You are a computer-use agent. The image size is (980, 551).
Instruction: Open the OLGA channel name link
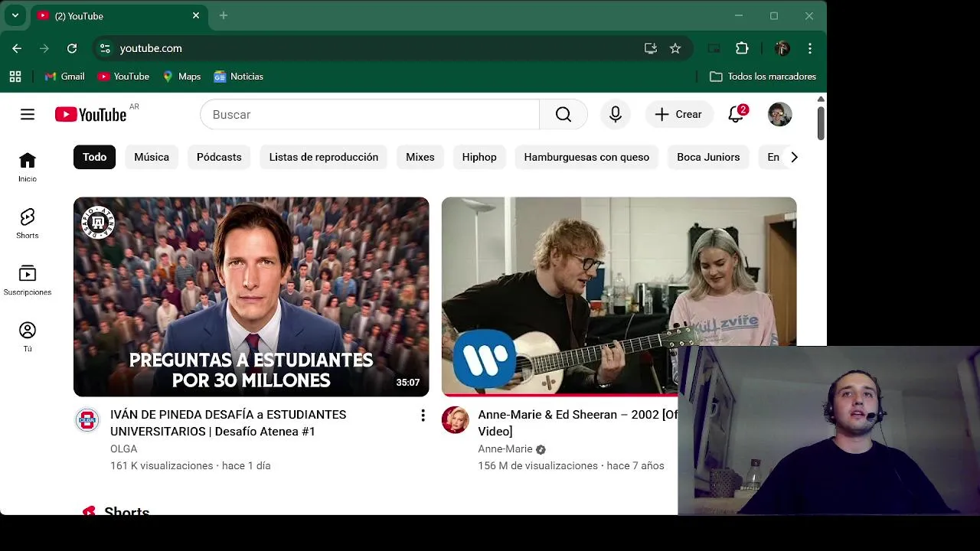tap(124, 449)
